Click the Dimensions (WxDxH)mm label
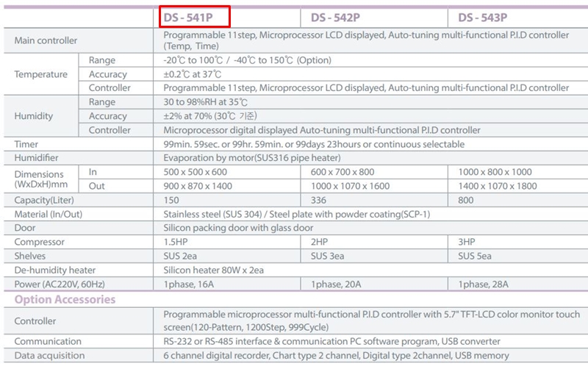588x369 pixels. [x=40, y=179]
